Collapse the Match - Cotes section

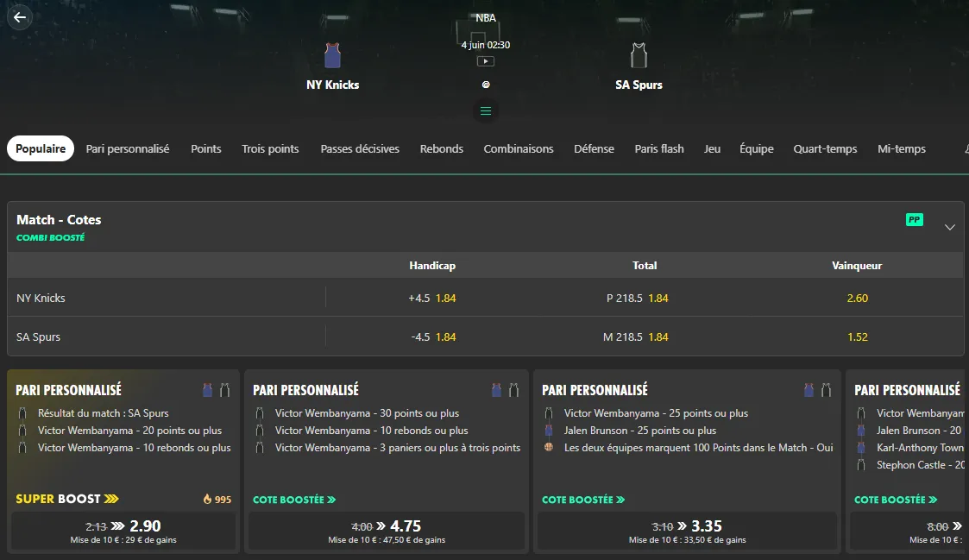tap(949, 227)
